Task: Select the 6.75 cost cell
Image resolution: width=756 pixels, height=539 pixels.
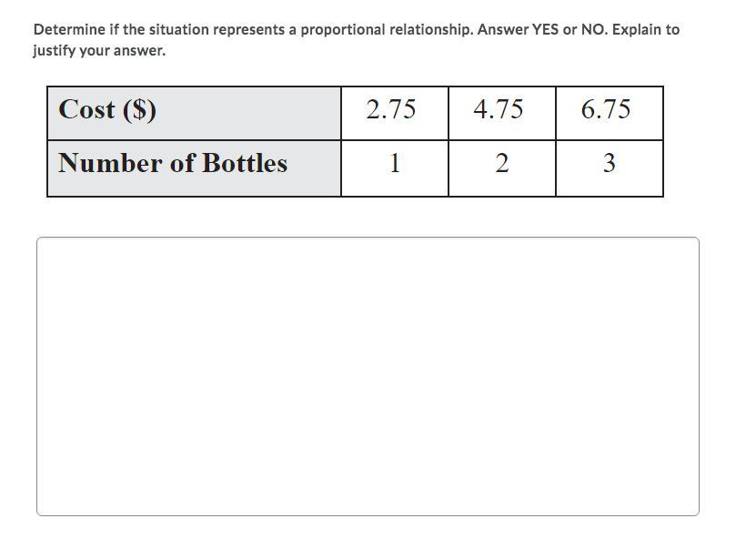Action: pyautogui.click(x=610, y=114)
